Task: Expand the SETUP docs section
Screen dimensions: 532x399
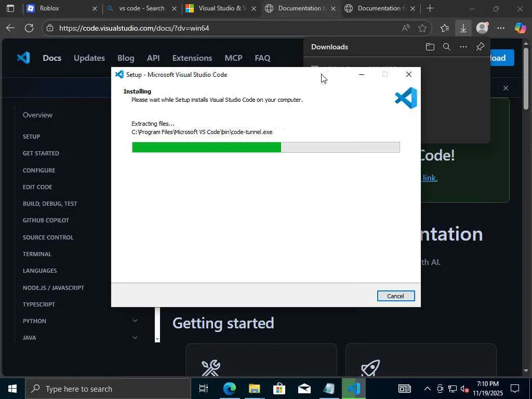Action: click(32, 137)
